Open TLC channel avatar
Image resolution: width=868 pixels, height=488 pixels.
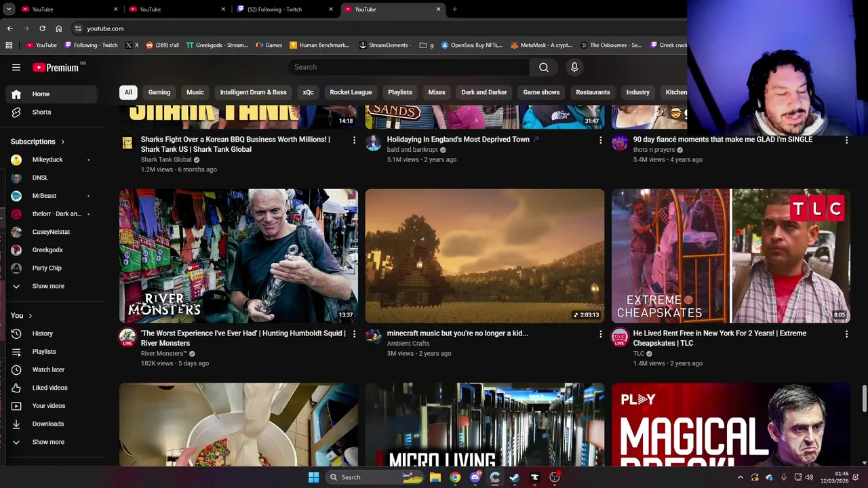(x=620, y=337)
